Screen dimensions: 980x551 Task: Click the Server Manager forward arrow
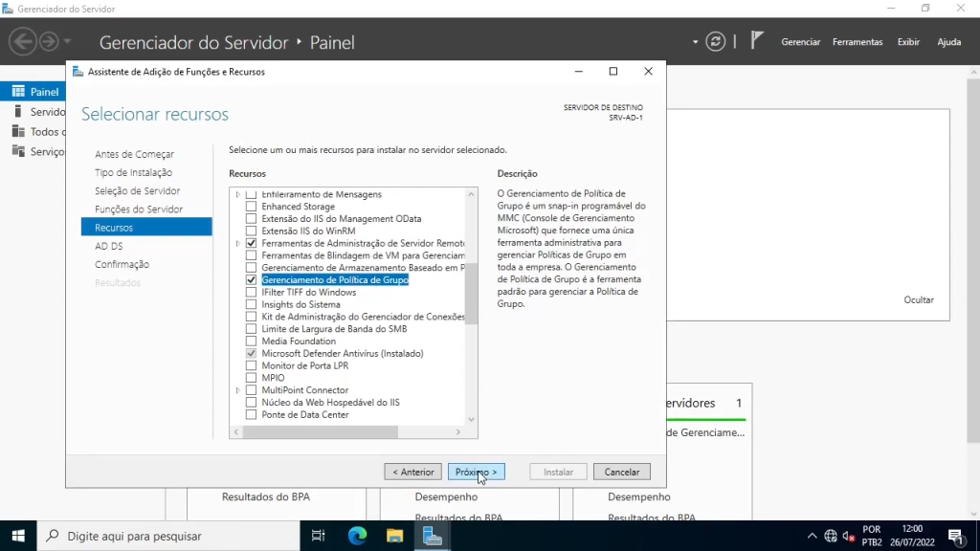click(x=49, y=42)
